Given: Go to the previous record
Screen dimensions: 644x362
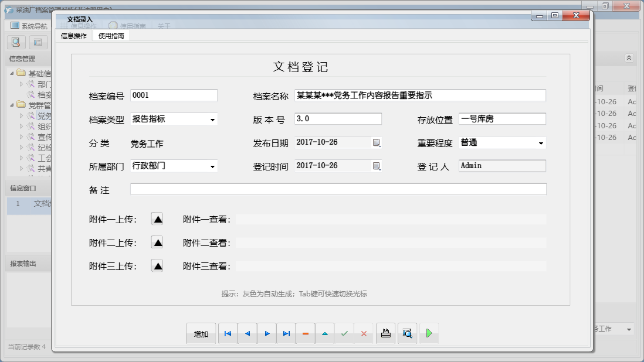Looking at the screenshot, I should pos(248,333).
